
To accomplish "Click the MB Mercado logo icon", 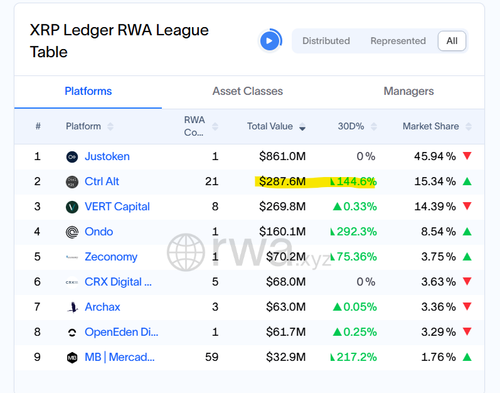I will pyautogui.click(x=72, y=358).
